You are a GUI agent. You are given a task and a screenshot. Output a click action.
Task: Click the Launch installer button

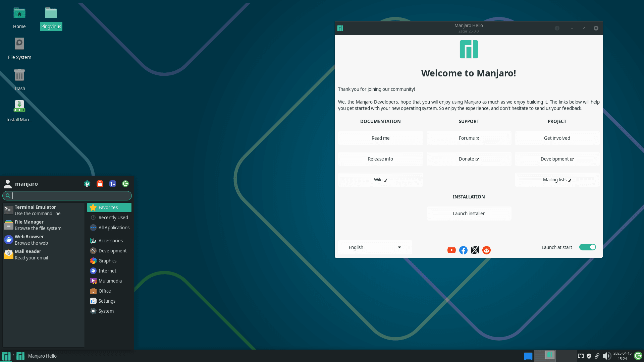469,214
